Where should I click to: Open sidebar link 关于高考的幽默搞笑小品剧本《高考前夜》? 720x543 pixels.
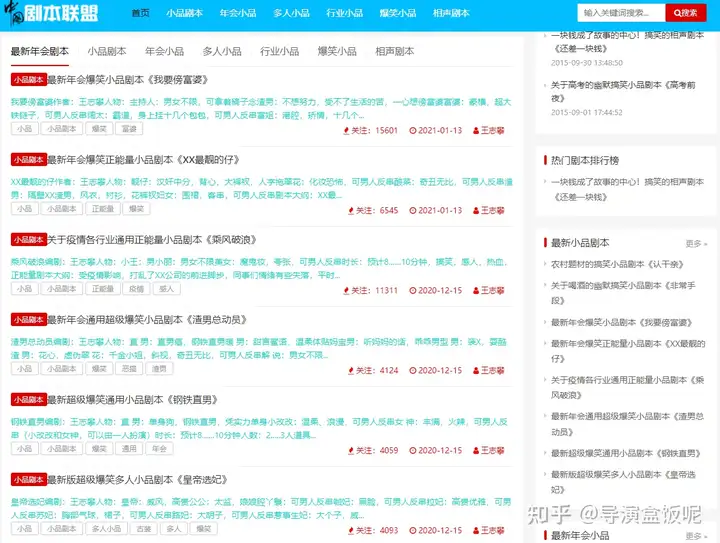coord(623,91)
